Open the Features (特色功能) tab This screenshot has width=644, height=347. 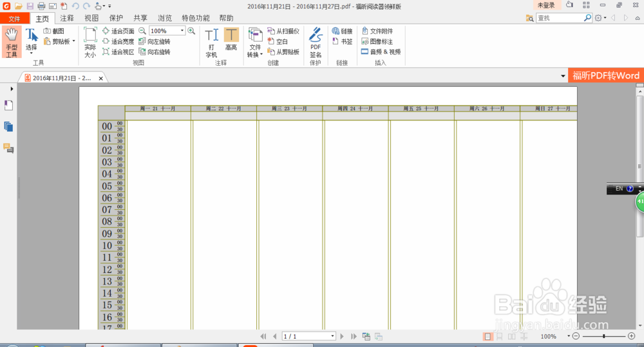196,18
